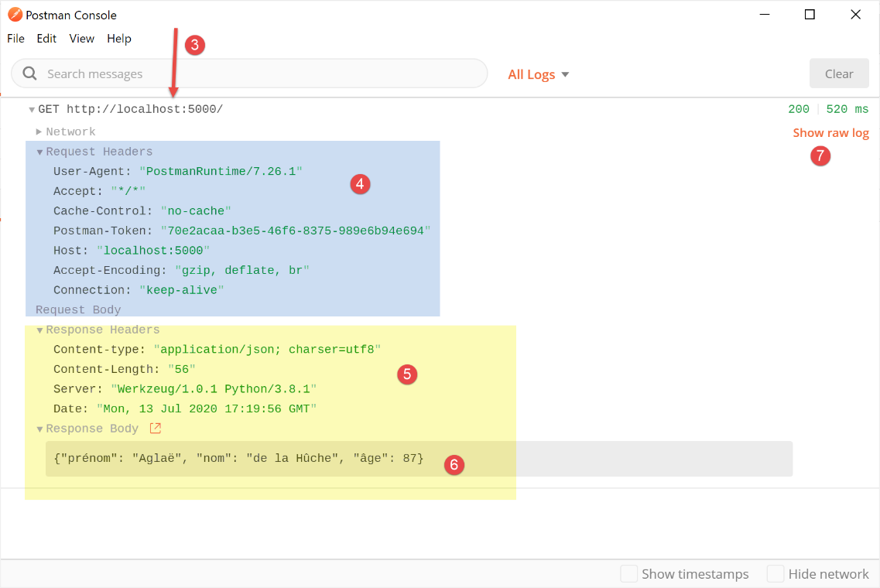Minimize the Postman Console window

click(765, 15)
